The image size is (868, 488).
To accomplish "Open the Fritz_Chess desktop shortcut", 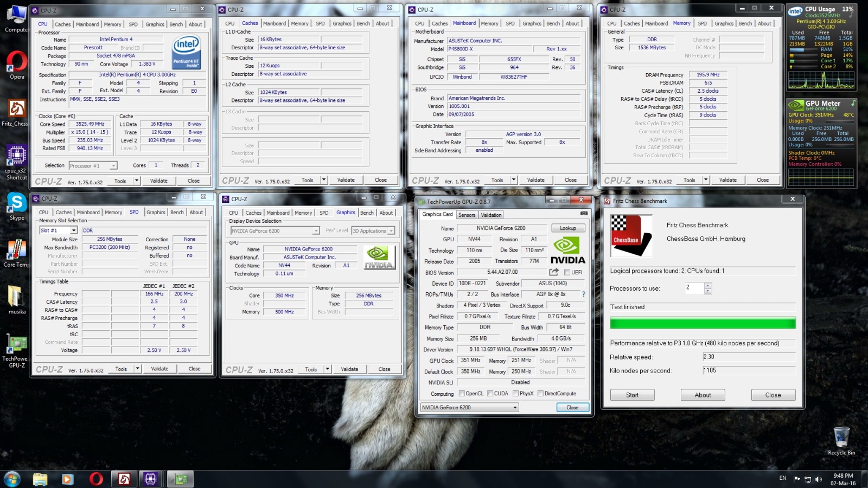I will [16, 113].
